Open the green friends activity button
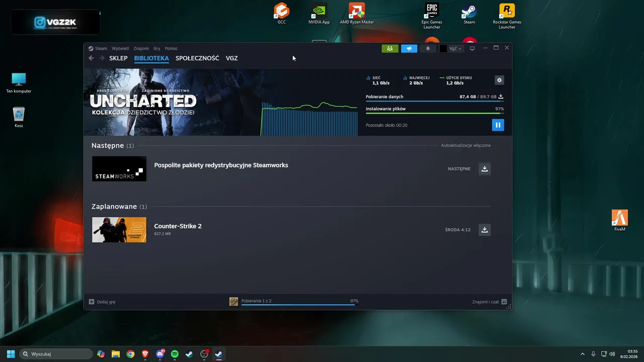644x362 pixels. [390, 48]
